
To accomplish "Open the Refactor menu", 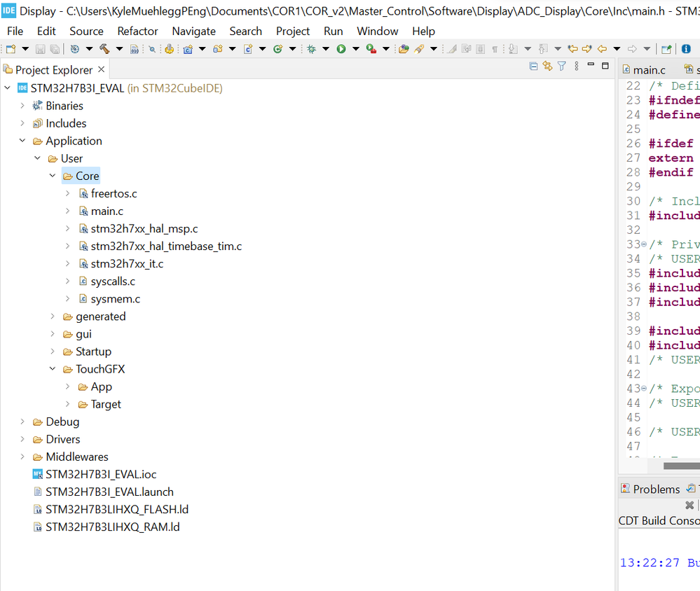I will click(x=137, y=32).
